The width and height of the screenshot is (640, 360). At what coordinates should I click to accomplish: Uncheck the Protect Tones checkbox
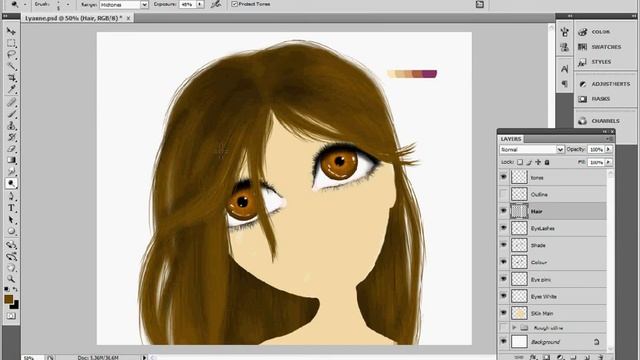pyautogui.click(x=235, y=4)
